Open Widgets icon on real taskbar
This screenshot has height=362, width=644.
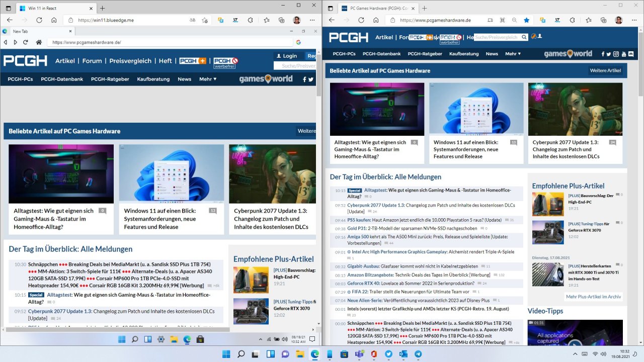(270, 354)
